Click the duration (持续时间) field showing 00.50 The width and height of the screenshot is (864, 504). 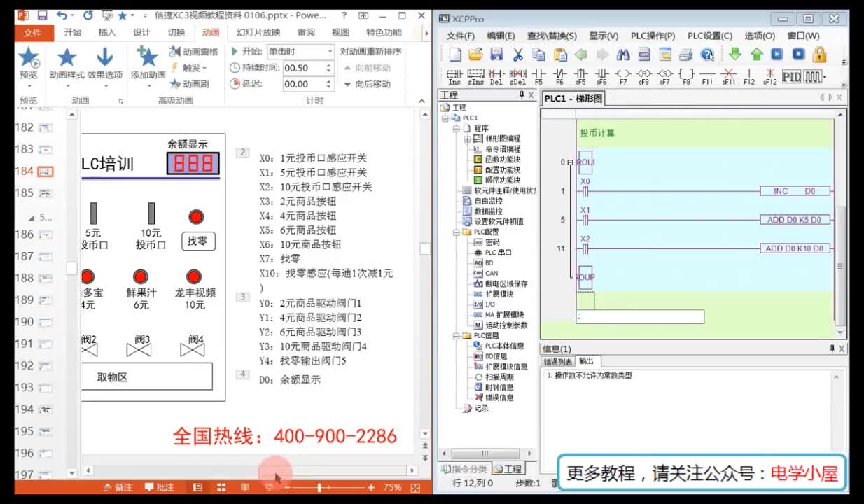[x=308, y=68]
